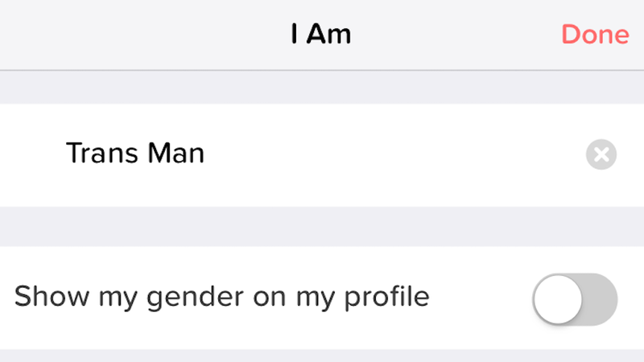Tap the empty header area left of I Am

click(x=144, y=35)
